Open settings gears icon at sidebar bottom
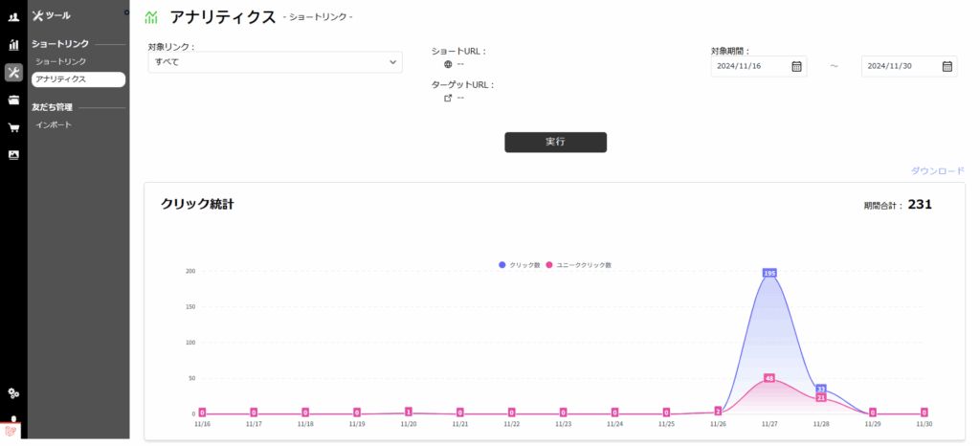This screenshot has width=980, height=446. point(13,392)
